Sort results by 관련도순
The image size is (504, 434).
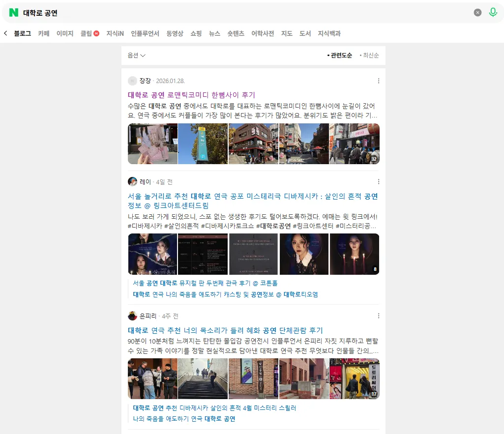340,56
